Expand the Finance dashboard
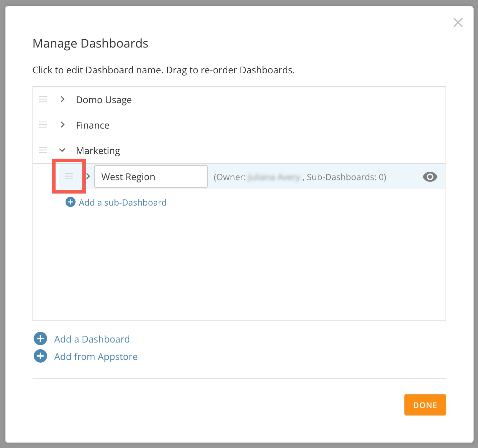 (x=63, y=125)
